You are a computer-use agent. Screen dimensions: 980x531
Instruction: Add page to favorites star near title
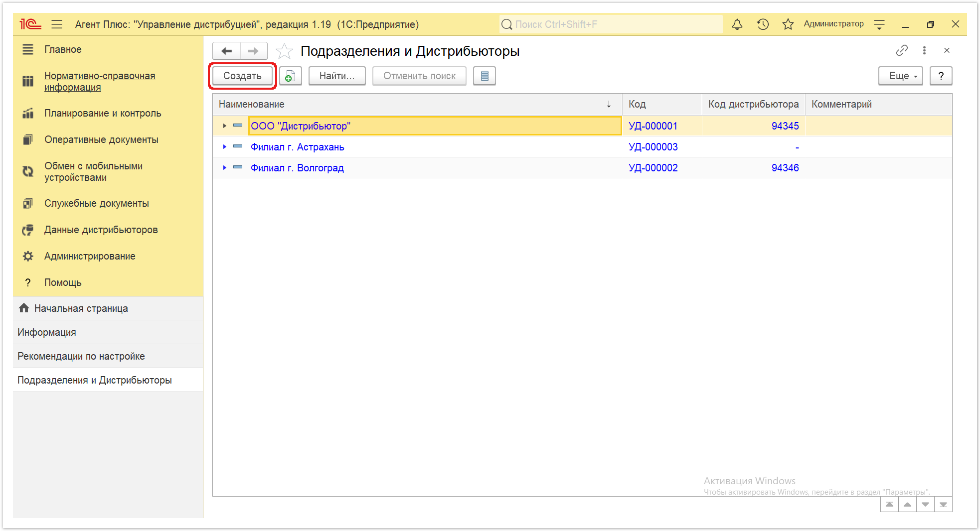click(x=284, y=51)
